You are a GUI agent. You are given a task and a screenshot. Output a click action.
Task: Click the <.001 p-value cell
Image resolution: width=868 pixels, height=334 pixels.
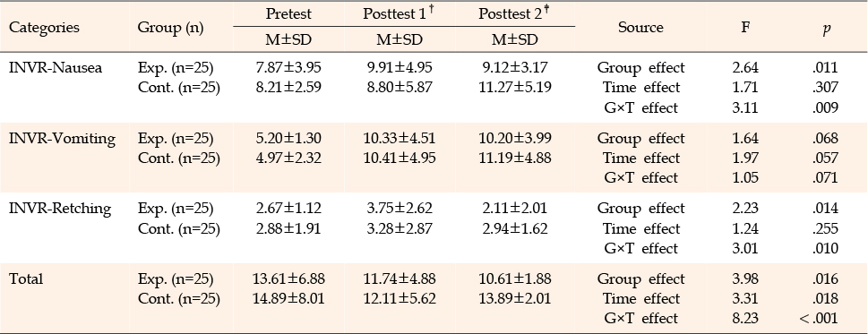(819, 319)
